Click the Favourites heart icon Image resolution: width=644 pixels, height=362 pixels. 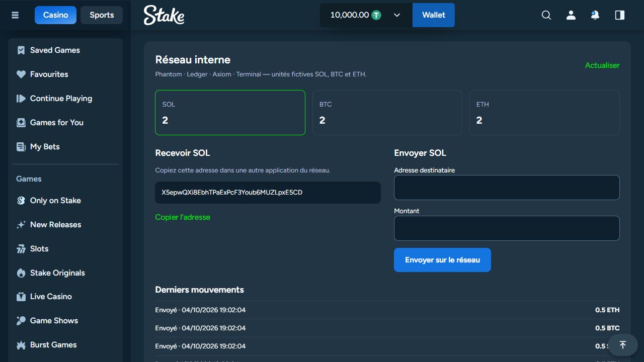coord(21,74)
